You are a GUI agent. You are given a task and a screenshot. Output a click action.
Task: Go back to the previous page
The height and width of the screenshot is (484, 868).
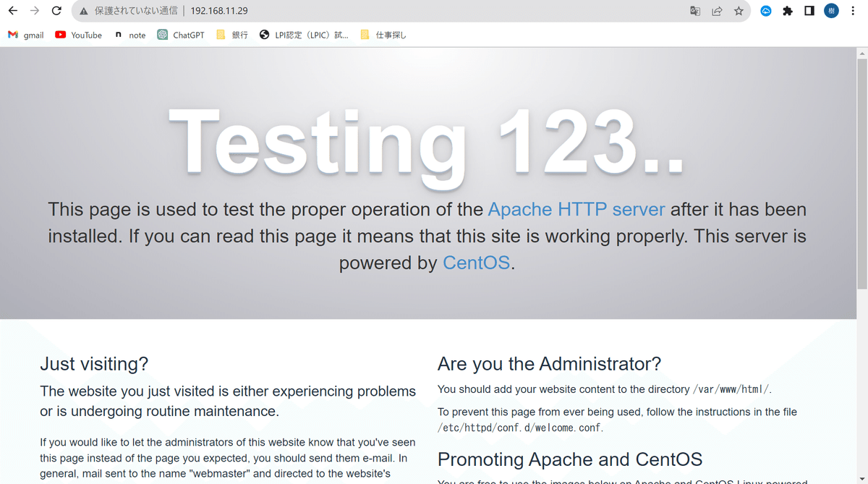[x=12, y=11]
